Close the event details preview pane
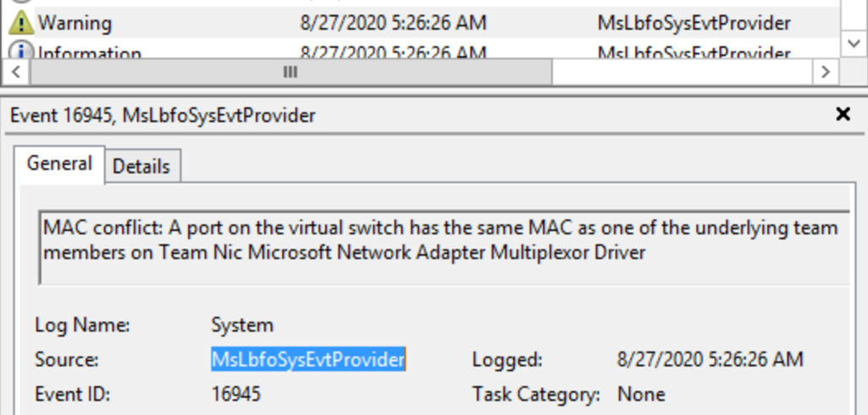 [843, 114]
